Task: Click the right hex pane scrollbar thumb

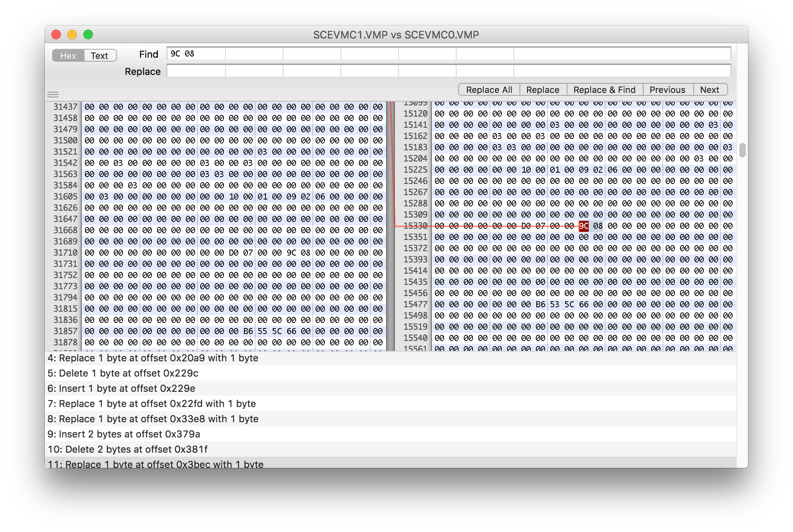Action: coord(742,150)
